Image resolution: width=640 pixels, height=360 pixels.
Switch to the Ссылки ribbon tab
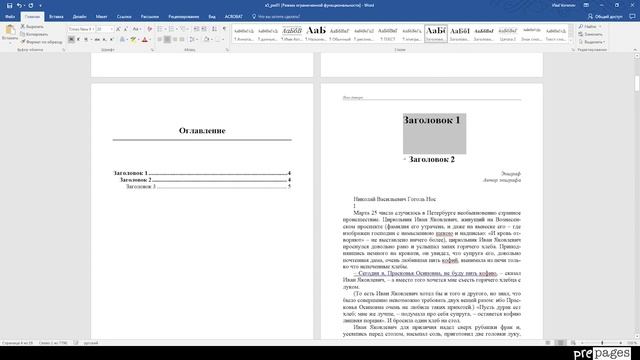pos(124,17)
